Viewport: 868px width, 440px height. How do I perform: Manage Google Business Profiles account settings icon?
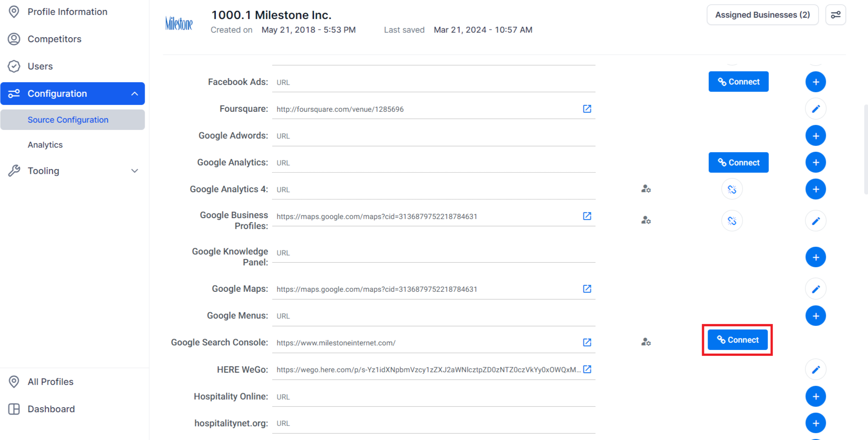(646, 220)
